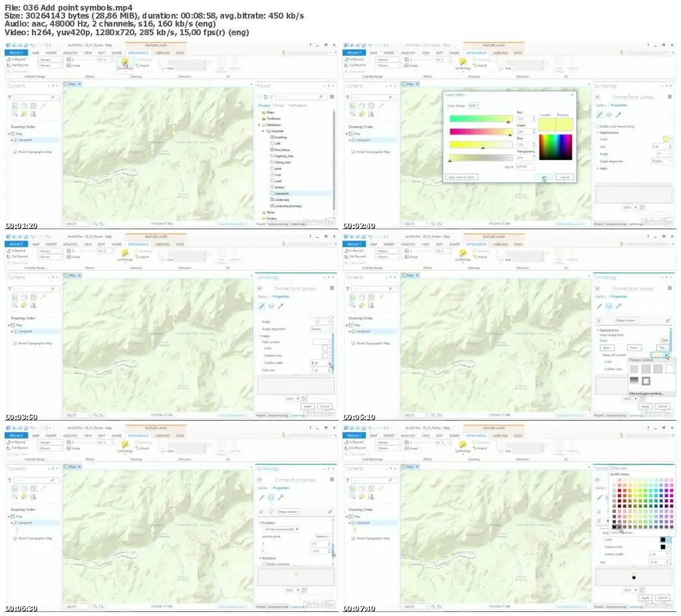Click Outline width stepper in 00:03:50 frame
This screenshot has width=681, height=616.
pyautogui.click(x=329, y=363)
